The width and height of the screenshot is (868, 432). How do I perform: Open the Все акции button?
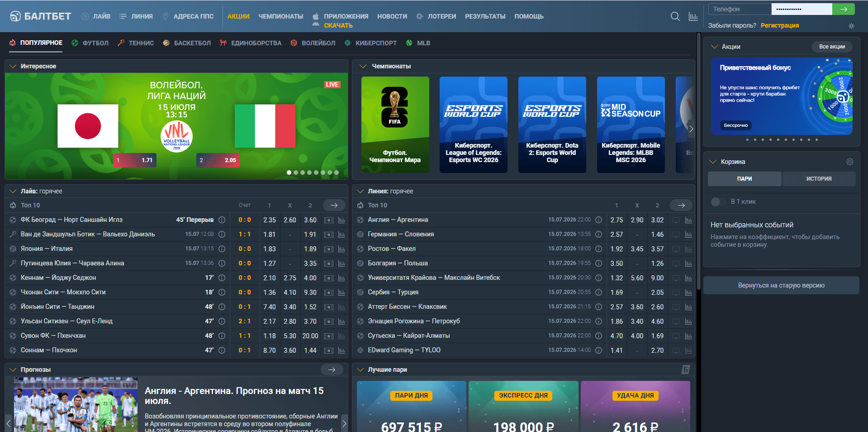(832, 47)
